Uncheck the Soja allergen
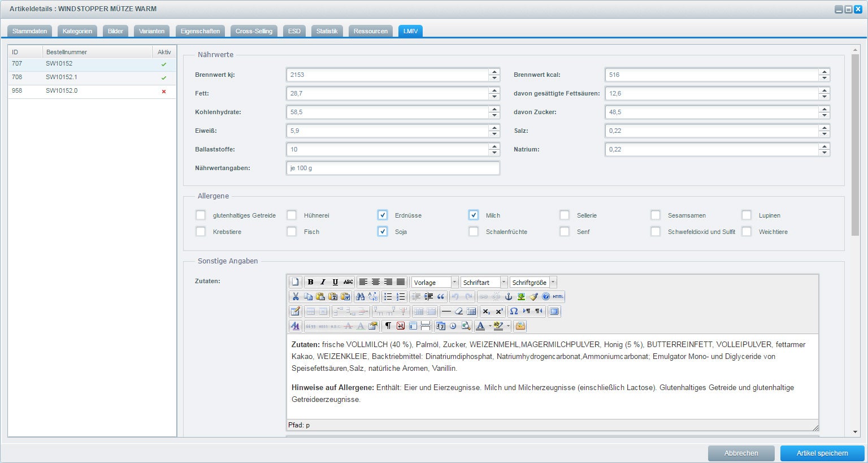The height and width of the screenshot is (463, 868). (383, 231)
